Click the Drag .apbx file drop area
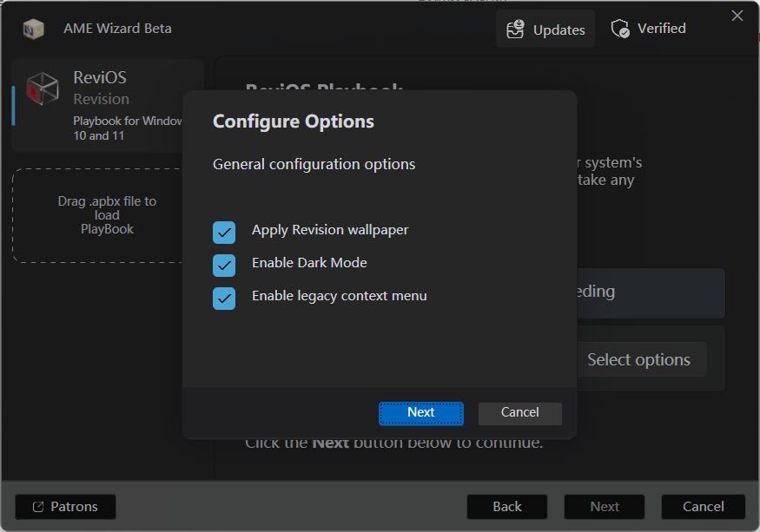The width and height of the screenshot is (760, 532). 108,215
